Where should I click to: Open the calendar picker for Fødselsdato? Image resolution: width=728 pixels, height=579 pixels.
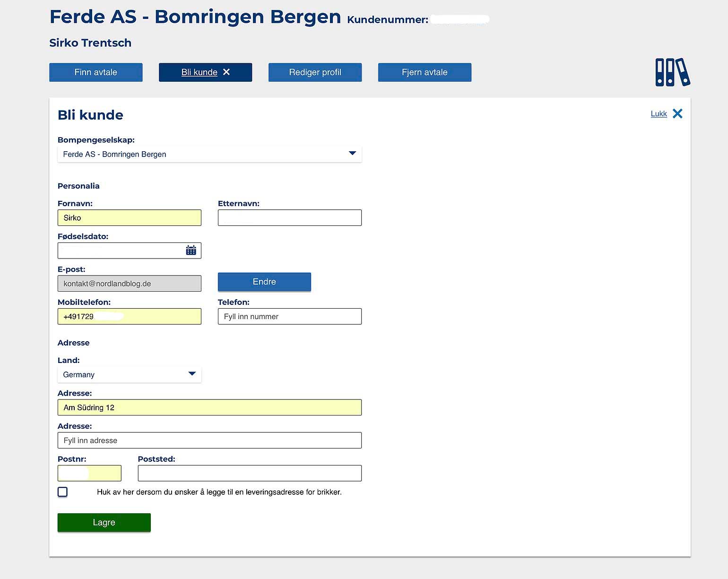(x=191, y=251)
